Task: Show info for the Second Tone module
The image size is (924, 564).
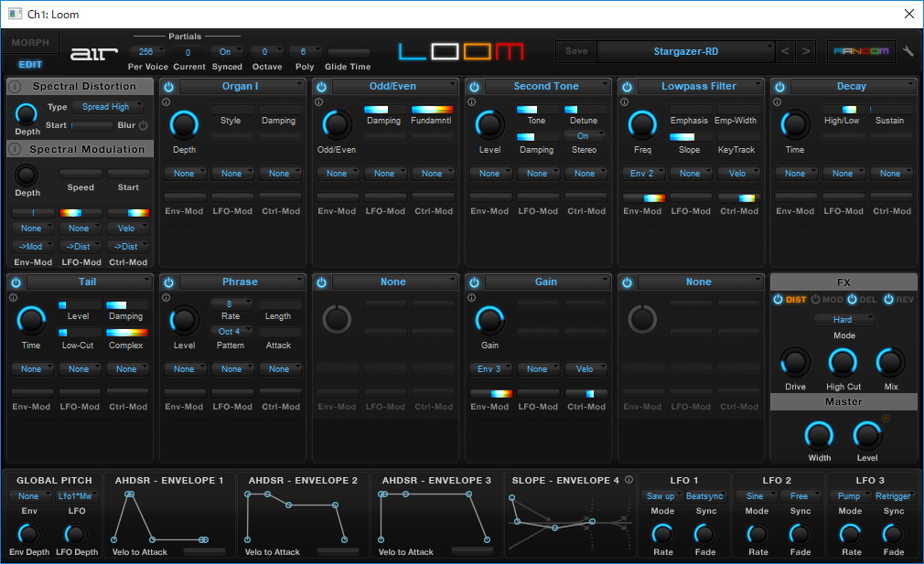Action: [471, 101]
